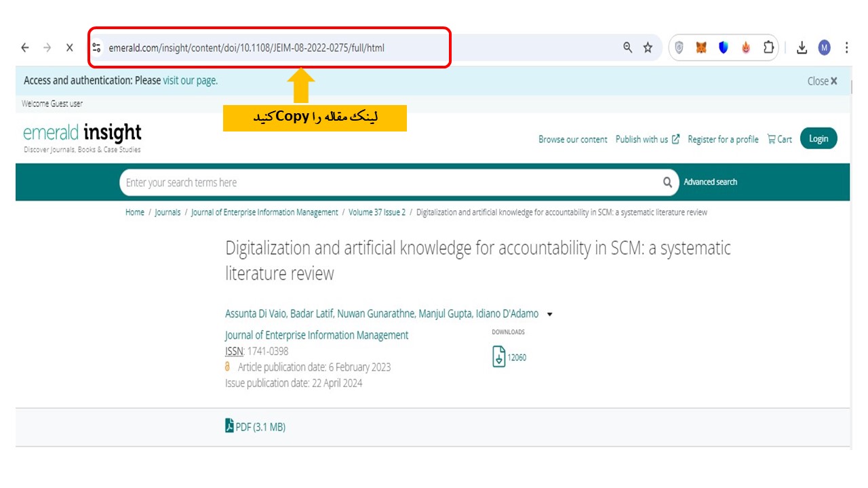Screen dimensions: 868x488
Task: Click 'Article publication date: 6 February 2023'
Action: coord(314,367)
